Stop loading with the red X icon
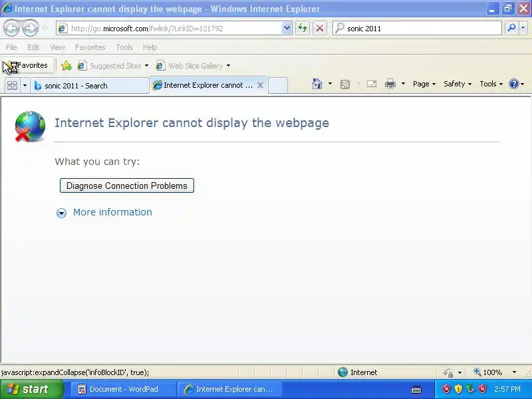Viewport: 532px width, 399px height. click(x=319, y=28)
